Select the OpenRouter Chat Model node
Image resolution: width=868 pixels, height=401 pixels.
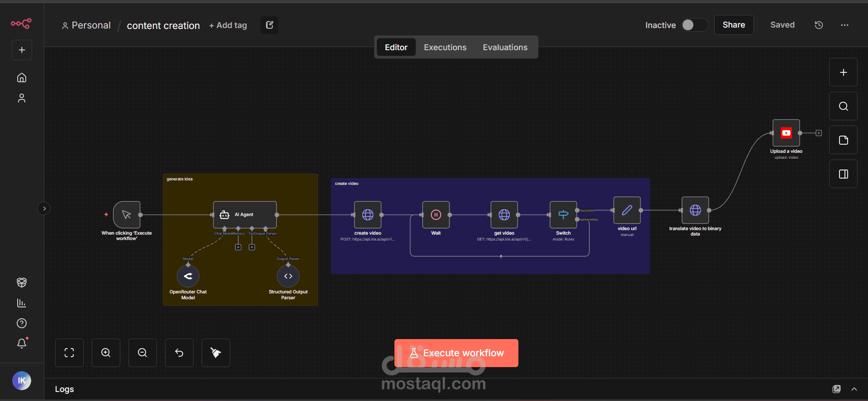(188, 276)
